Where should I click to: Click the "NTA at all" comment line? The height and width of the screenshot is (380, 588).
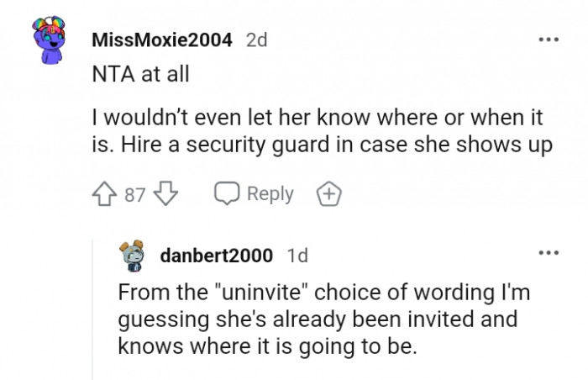pyautogui.click(x=139, y=74)
